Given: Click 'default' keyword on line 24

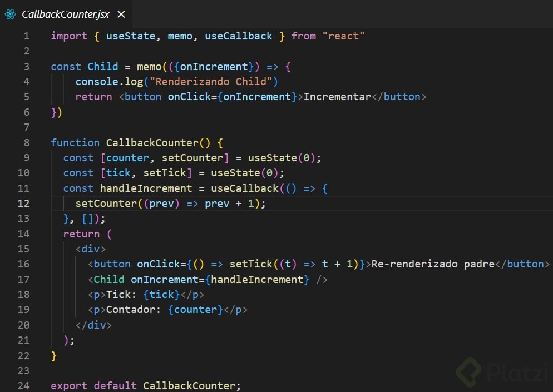Looking at the screenshot, I should tap(115, 386).
